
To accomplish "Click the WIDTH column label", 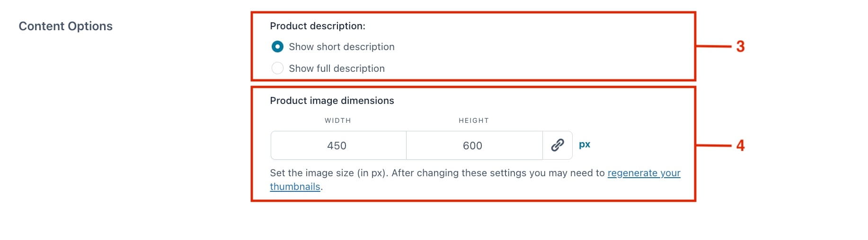I will tap(338, 120).
